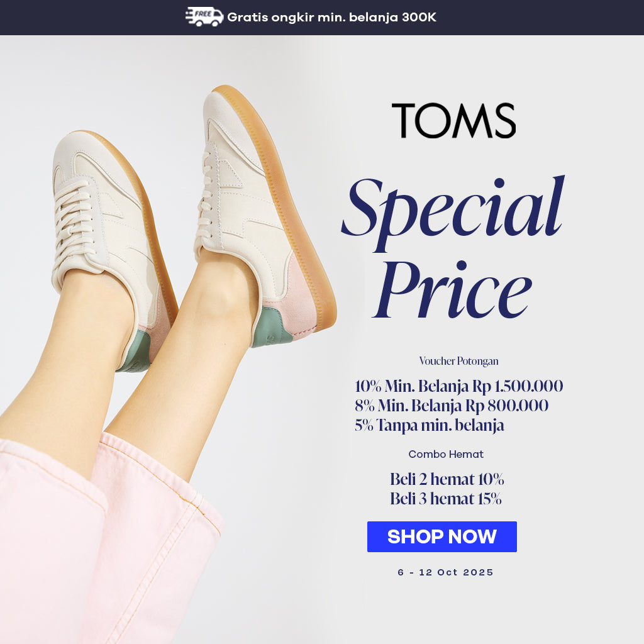
Task: Click the right sneaker with pink heel
Action: 263,214
